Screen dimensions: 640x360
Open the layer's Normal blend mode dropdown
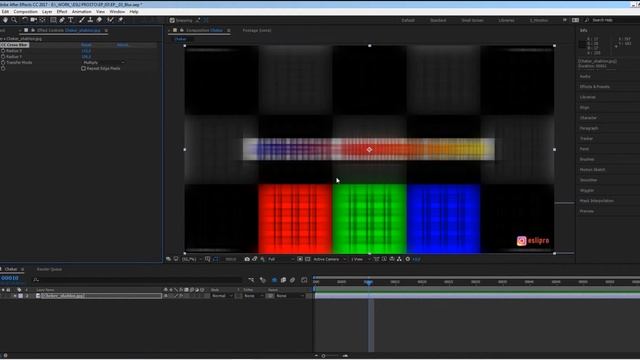click(x=222, y=296)
